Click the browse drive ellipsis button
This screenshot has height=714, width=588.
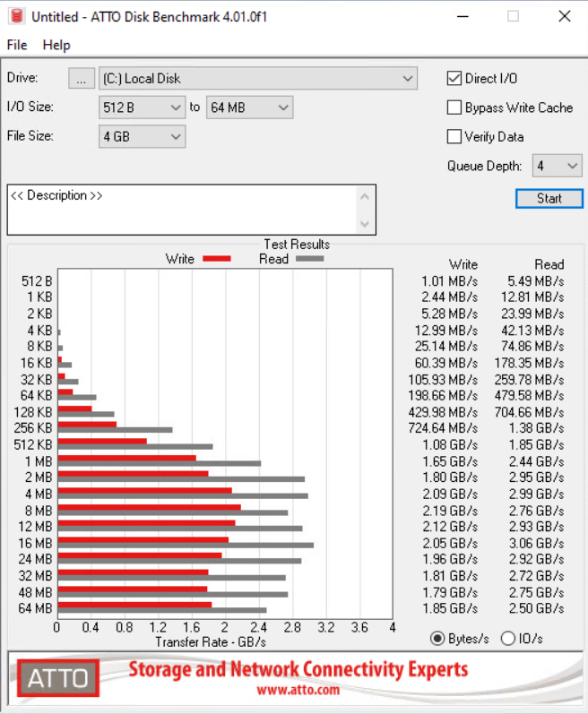coord(81,79)
